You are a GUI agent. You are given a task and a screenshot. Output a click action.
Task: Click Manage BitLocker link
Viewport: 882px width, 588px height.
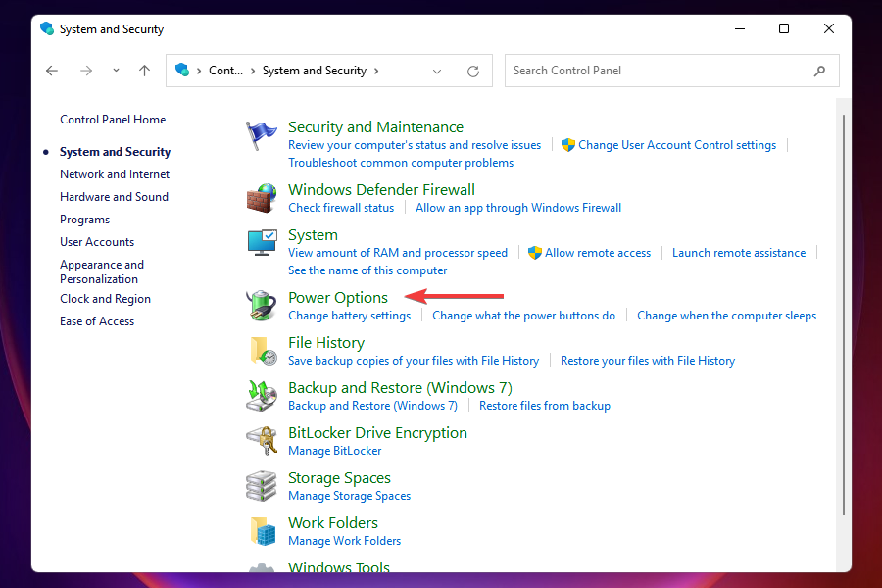point(335,451)
